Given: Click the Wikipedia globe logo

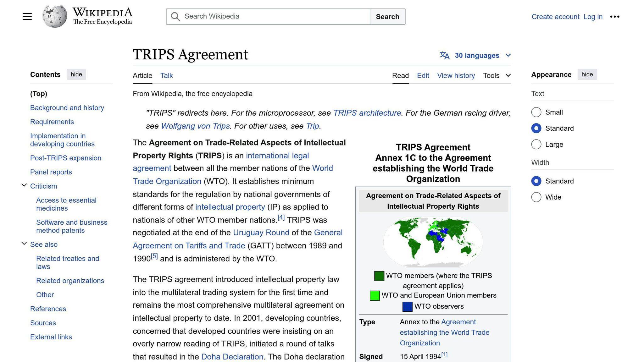Looking at the screenshot, I should [55, 16].
